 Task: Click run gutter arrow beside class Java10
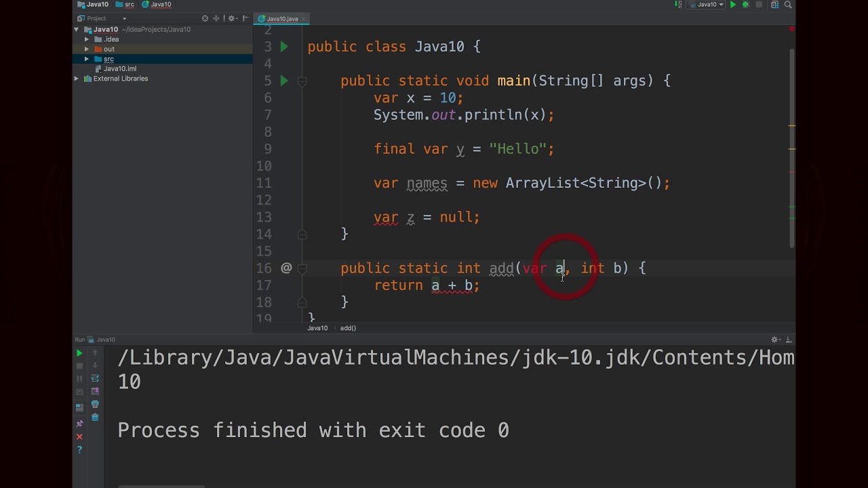tap(284, 47)
